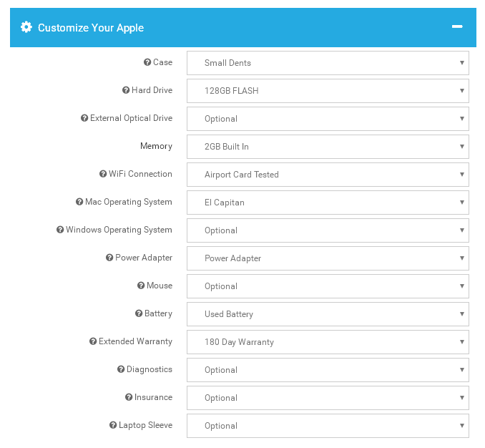Show help for External Optical Drive
The height and width of the screenshot is (448, 485).
pos(84,118)
